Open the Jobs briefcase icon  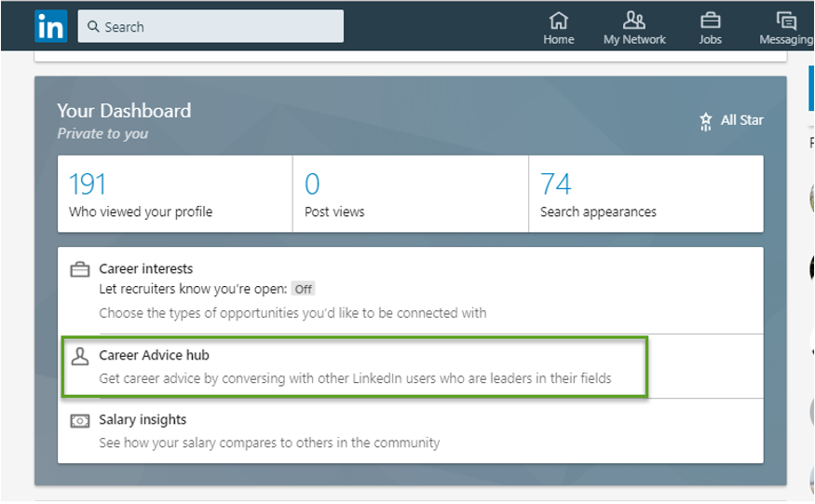point(710,20)
